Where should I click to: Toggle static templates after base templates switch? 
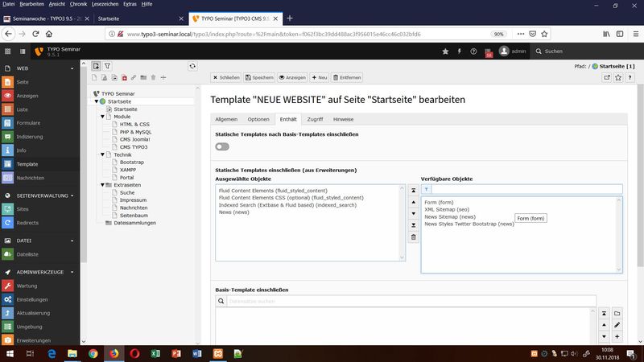[x=222, y=146]
